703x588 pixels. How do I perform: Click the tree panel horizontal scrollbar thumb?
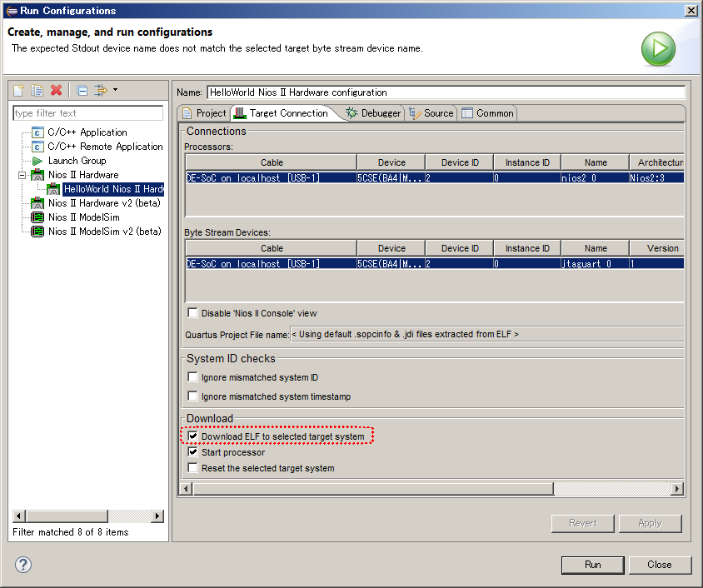coord(67,516)
